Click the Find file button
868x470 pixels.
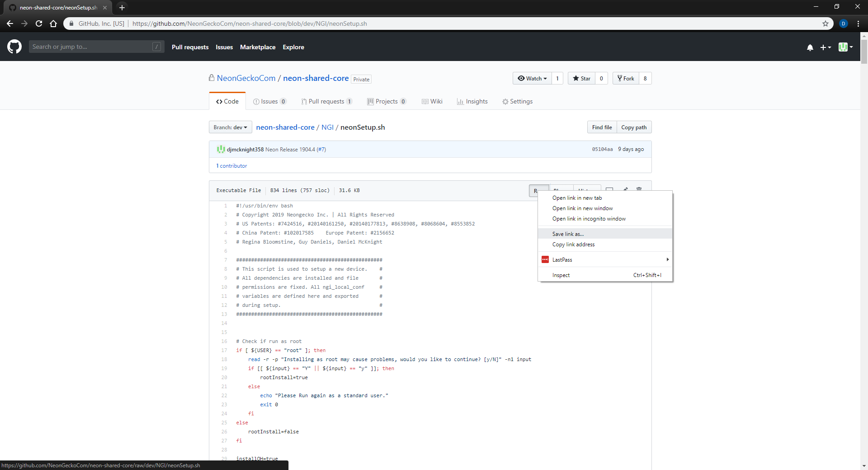click(602, 127)
